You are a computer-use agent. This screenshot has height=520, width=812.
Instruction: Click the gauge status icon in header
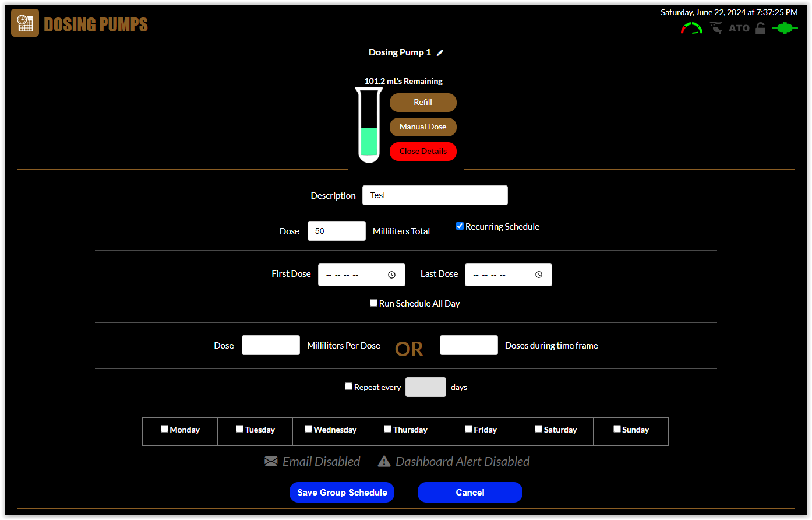pyautogui.click(x=691, y=28)
